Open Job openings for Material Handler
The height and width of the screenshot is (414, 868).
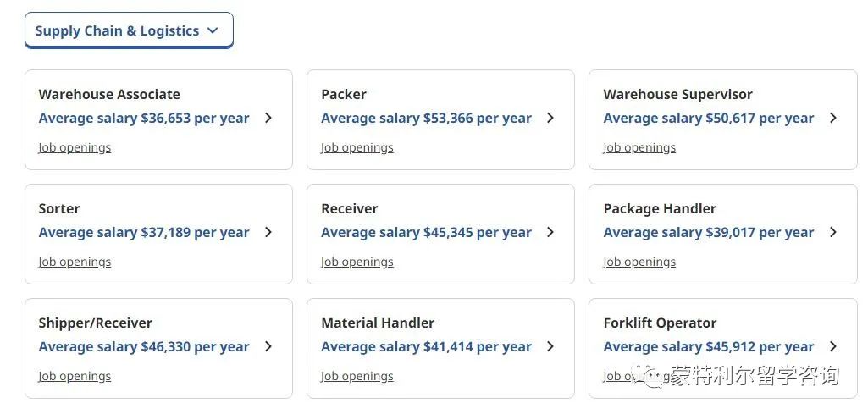coord(357,377)
